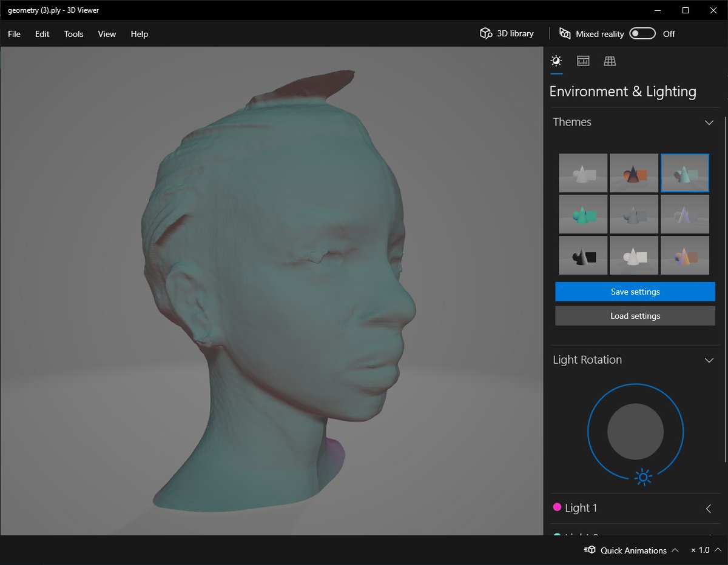The image size is (728, 565).
Task: Click the pink Light 1 color dot
Action: 557,507
